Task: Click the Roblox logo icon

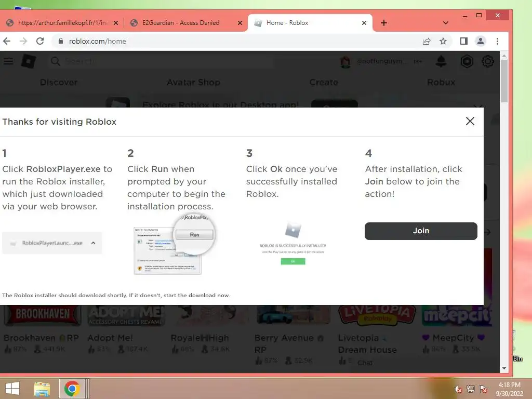Action: click(x=29, y=61)
